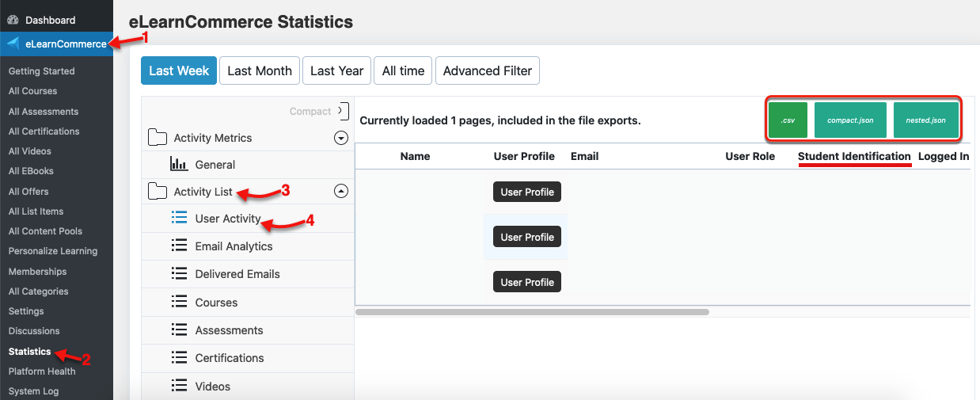980x400 pixels.
Task: Click the Delivered Emails list icon
Action: (179, 274)
